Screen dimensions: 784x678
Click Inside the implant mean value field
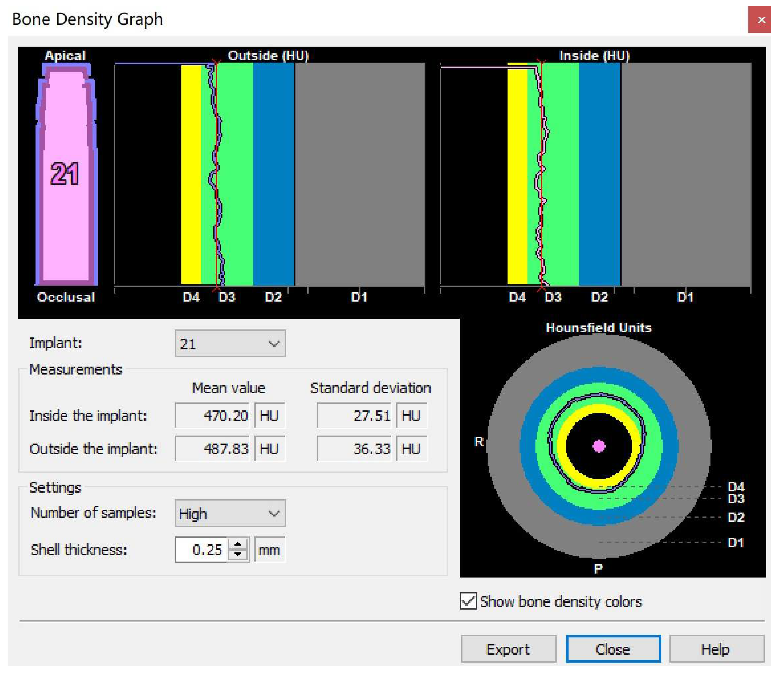(x=212, y=416)
